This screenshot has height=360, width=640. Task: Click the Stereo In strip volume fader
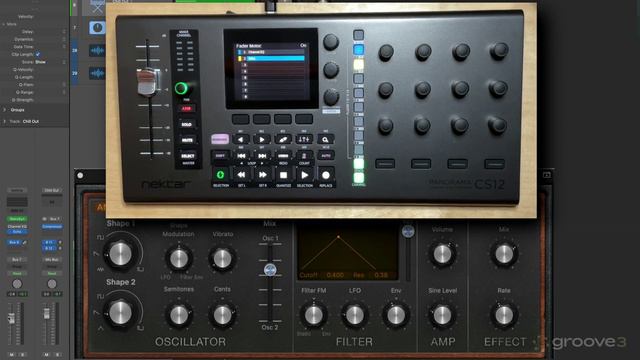11,318
